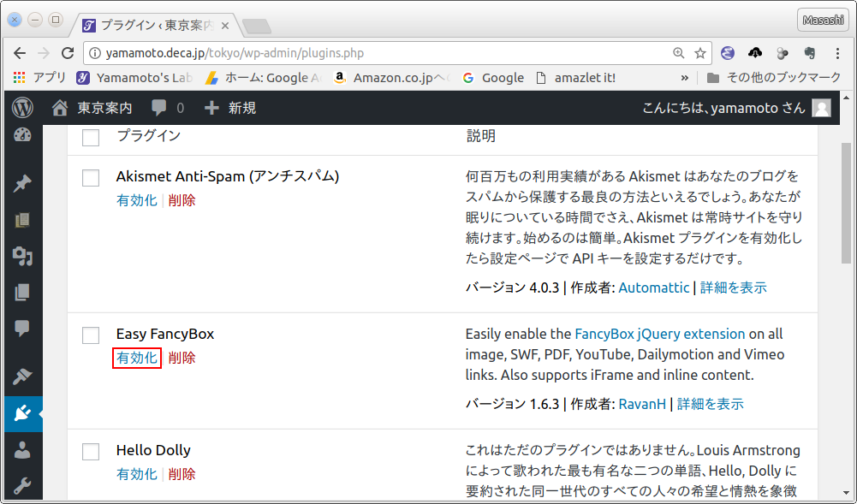Open こんにちは、yamamoto さん account menu

tap(736, 108)
